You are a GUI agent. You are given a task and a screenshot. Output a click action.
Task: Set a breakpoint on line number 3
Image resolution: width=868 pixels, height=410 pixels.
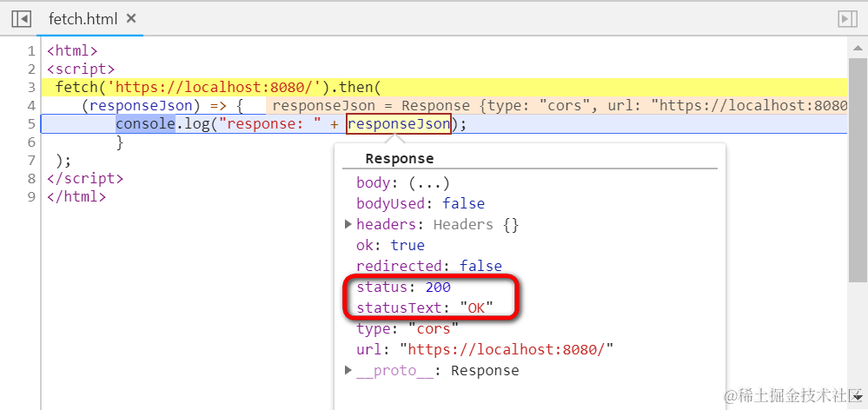[31, 88]
